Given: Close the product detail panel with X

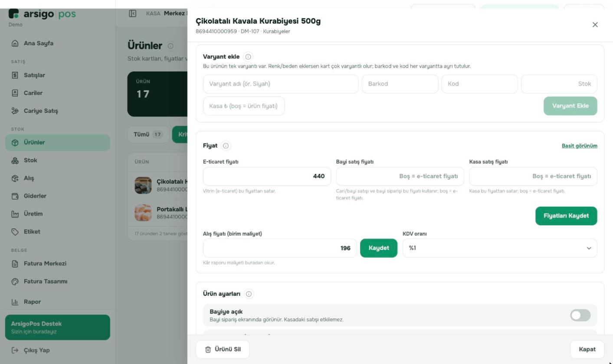Looking at the screenshot, I should (x=595, y=25).
